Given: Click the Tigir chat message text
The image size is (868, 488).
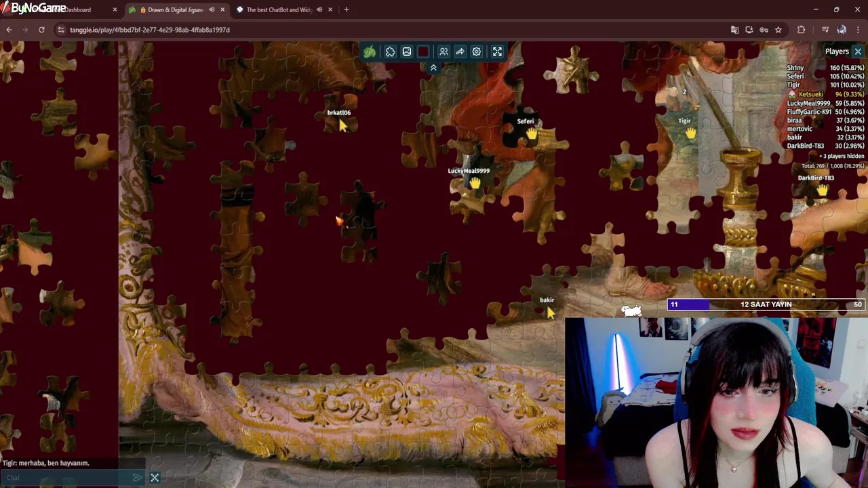Looking at the screenshot, I should pos(45,463).
